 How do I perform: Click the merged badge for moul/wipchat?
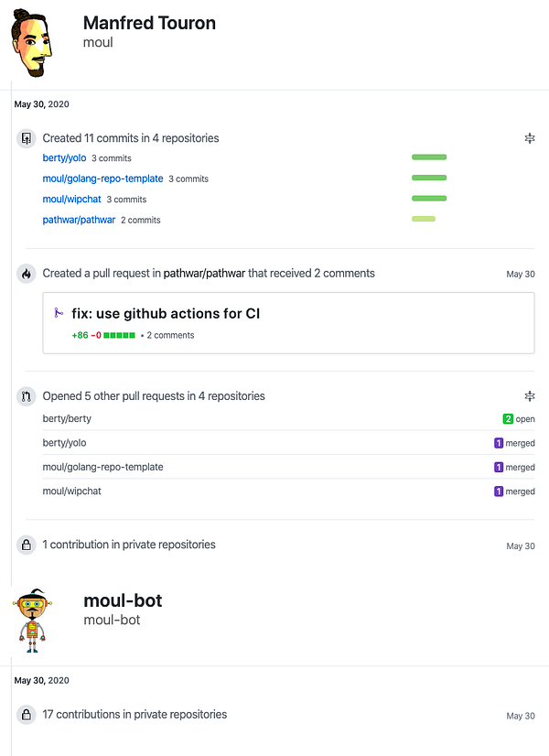(x=514, y=491)
